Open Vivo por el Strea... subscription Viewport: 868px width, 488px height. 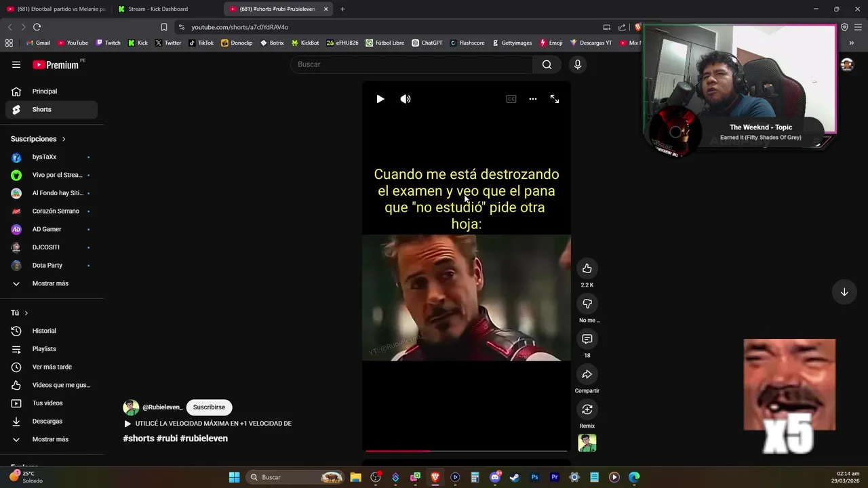(x=52, y=175)
